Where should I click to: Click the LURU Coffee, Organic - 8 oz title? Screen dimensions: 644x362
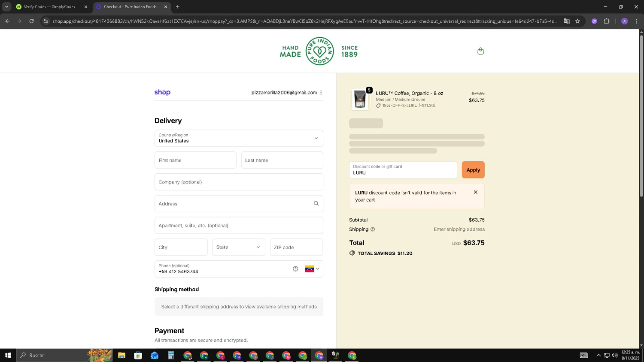pos(410,93)
